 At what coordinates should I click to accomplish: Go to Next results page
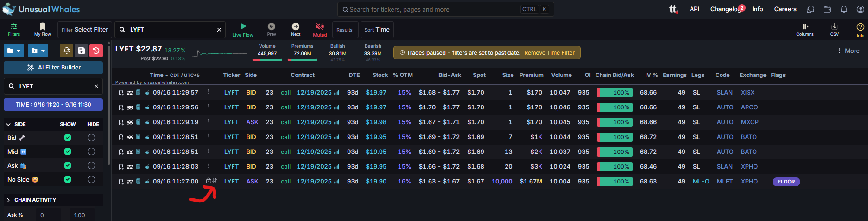296,30
